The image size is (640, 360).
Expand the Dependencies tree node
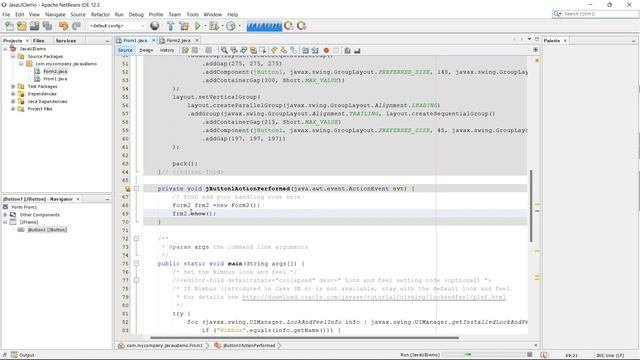[x=13, y=94]
